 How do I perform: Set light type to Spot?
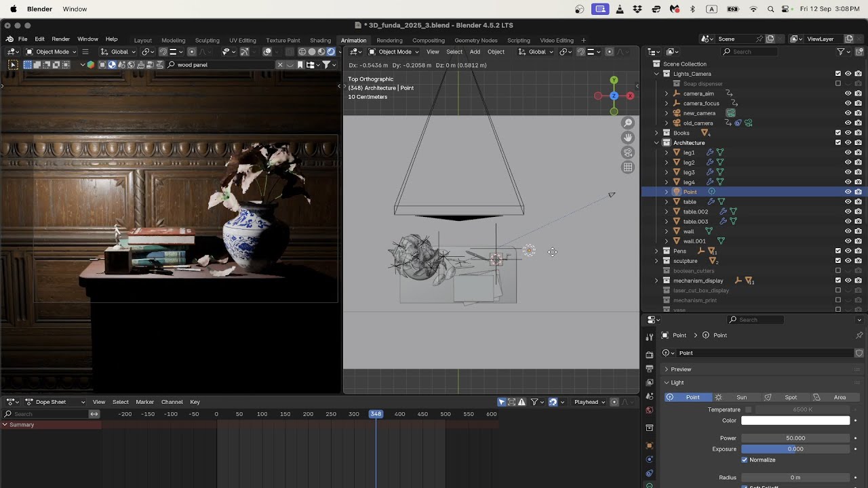pyautogui.click(x=786, y=397)
